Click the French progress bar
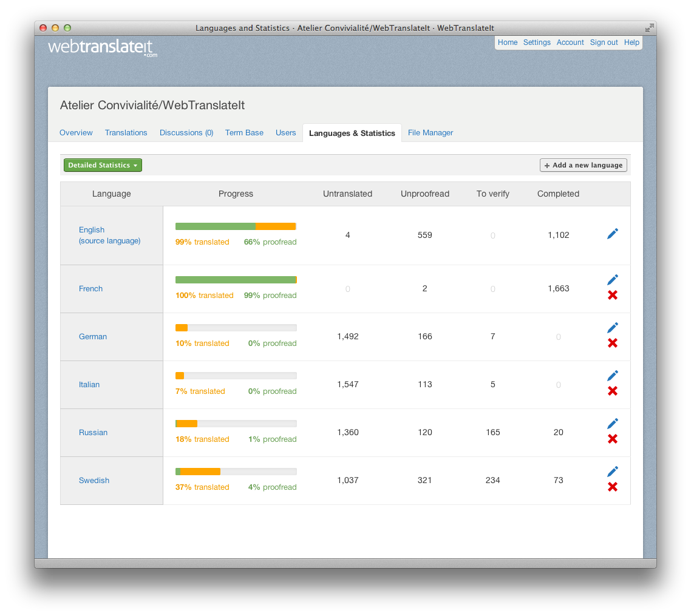The height and width of the screenshot is (616, 691). click(x=236, y=280)
